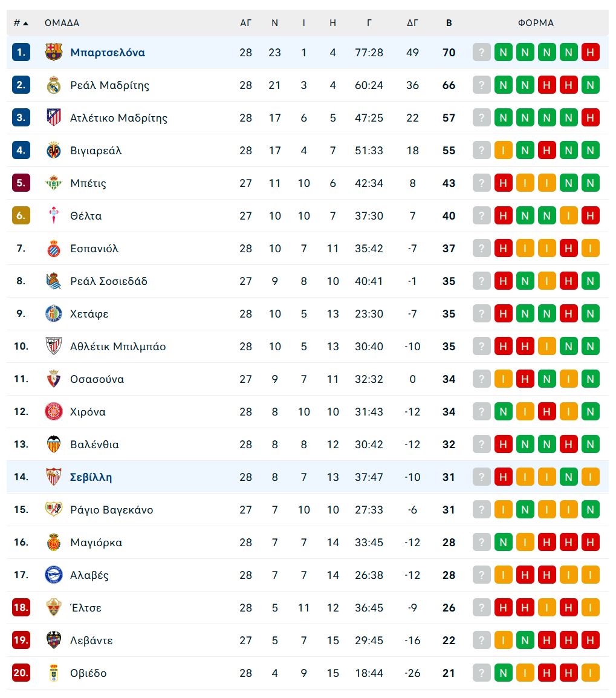This screenshot has height=698, width=616.
Task: Click the Valencia bat crest icon
Action: pyautogui.click(x=54, y=445)
